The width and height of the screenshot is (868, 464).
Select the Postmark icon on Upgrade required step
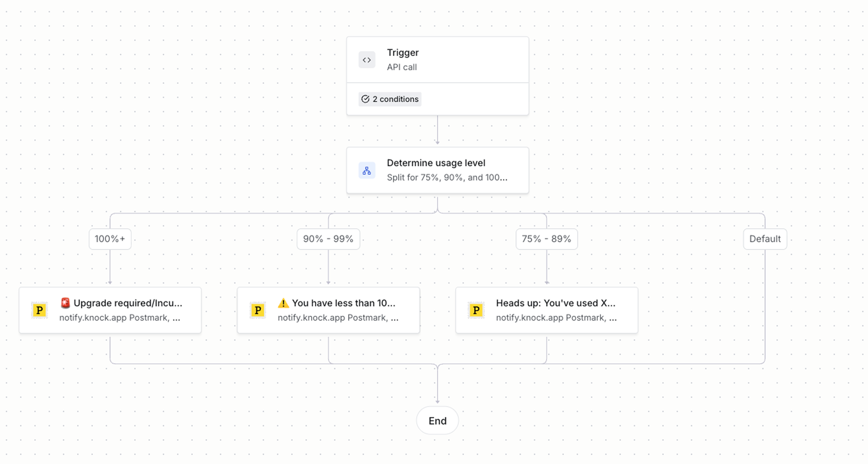[x=39, y=310]
